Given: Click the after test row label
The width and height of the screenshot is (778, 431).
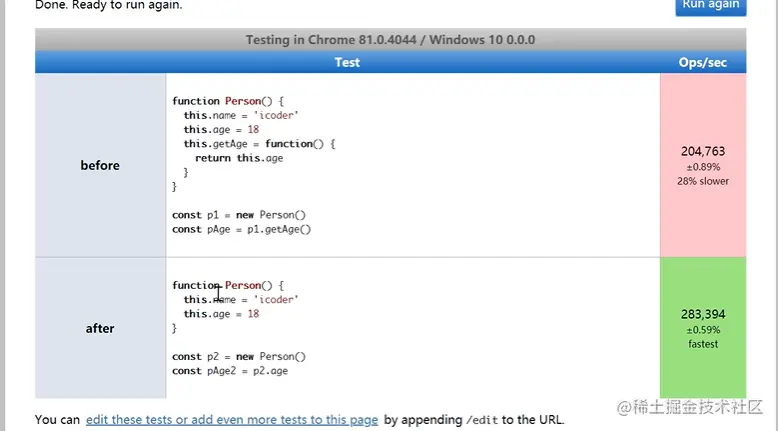Looking at the screenshot, I should tap(100, 328).
